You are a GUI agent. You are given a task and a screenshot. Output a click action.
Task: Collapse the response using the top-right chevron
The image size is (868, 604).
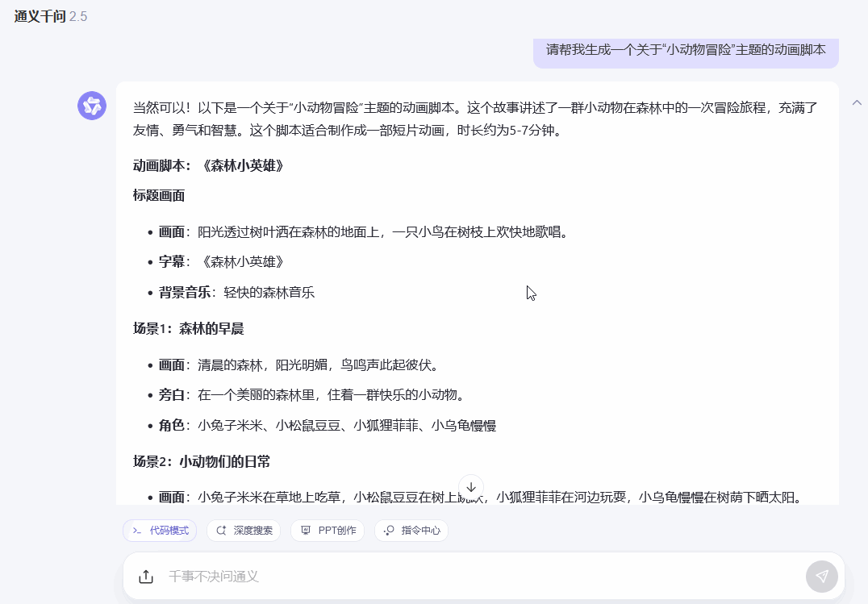(x=857, y=102)
